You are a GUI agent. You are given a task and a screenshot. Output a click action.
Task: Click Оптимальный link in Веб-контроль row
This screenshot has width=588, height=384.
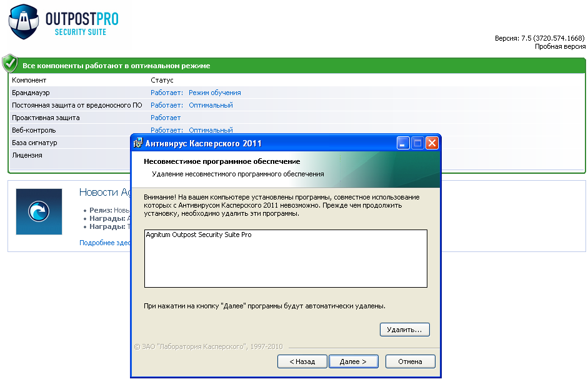[211, 130]
